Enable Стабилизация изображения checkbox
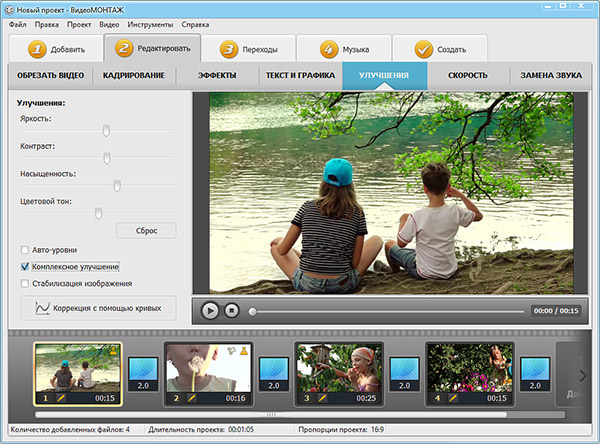Image resolution: width=600 pixels, height=444 pixels. (x=25, y=284)
